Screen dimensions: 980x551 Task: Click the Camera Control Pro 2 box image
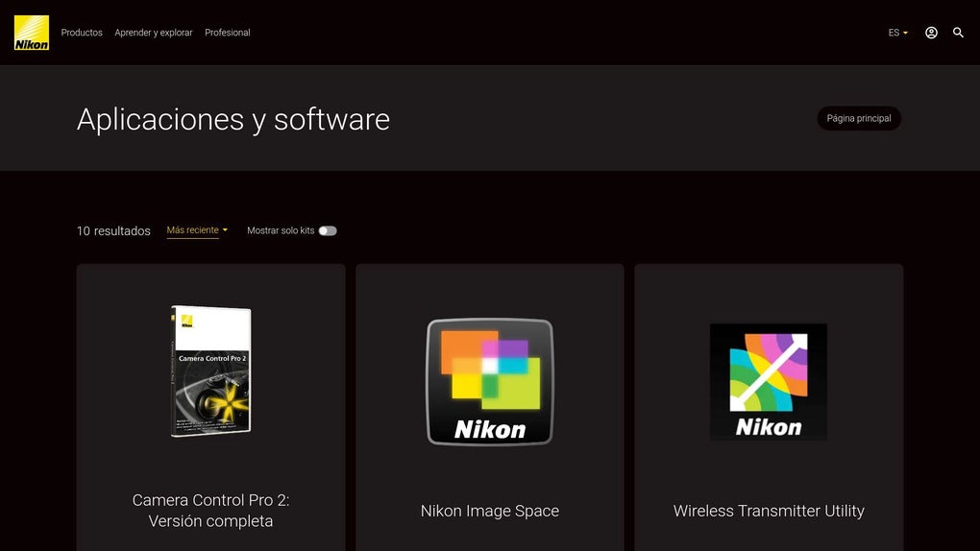211,371
